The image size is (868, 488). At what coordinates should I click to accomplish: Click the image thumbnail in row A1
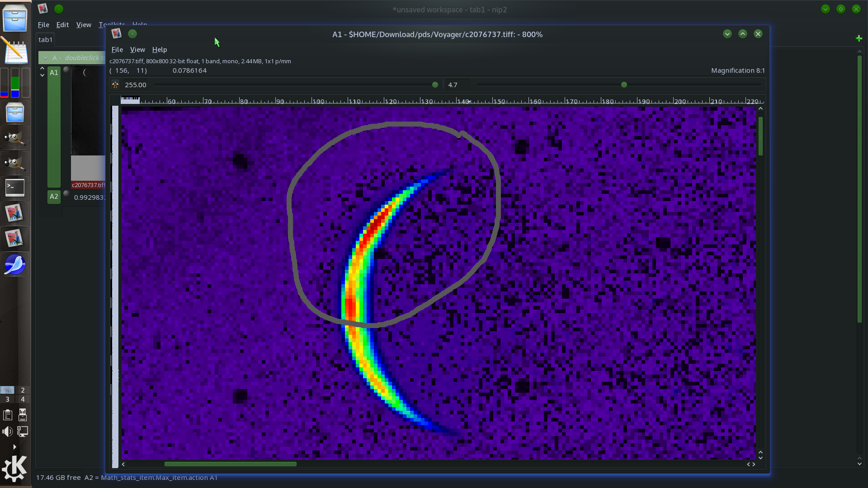[88, 123]
